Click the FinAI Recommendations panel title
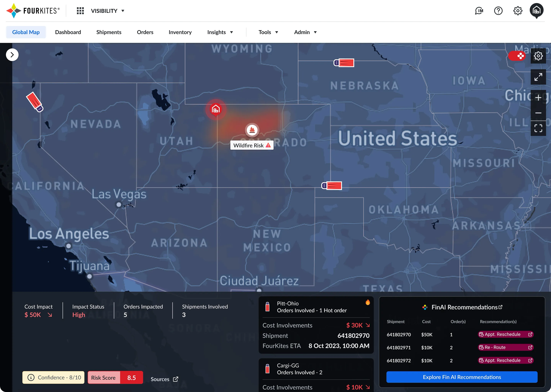This screenshot has height=392, width=551. 464,307
